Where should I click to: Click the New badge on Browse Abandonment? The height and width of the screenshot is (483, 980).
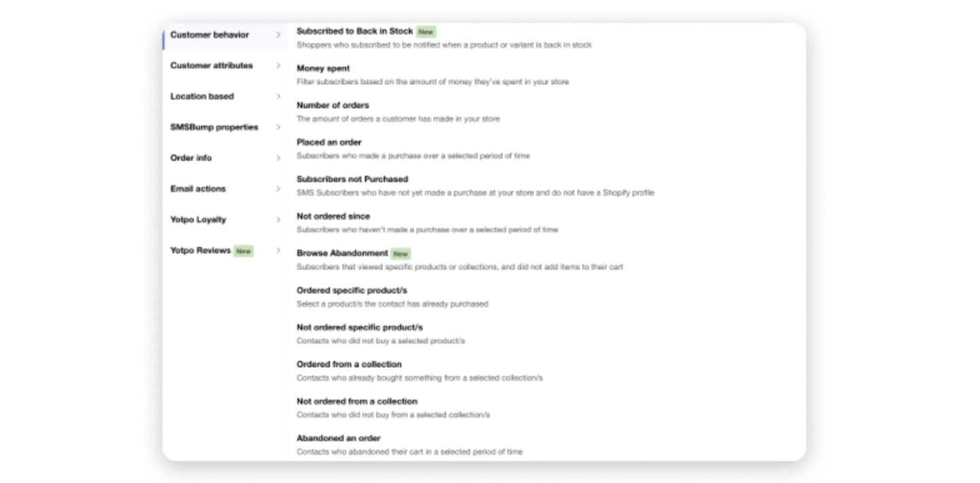click(x=400, y=253)
